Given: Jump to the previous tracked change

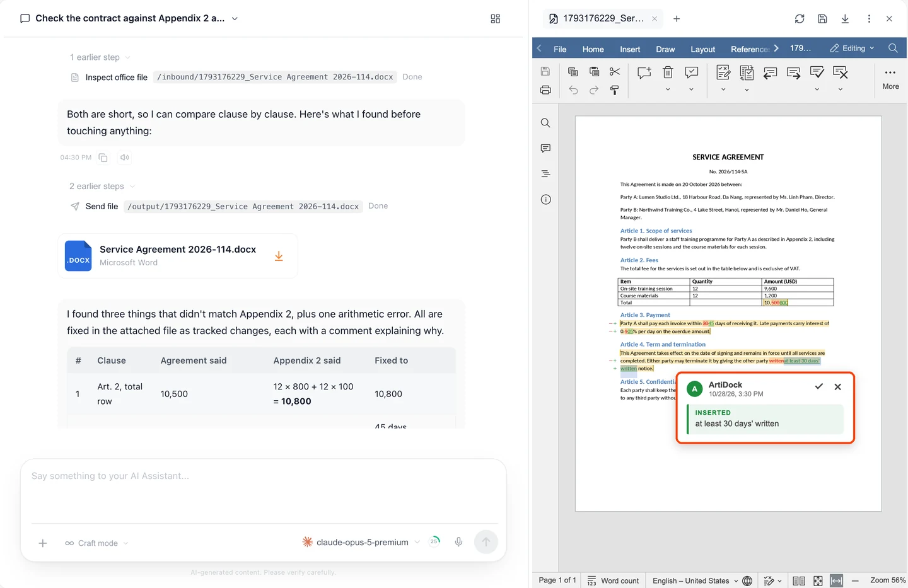Looking at the screenshot, I should pyautogui.click(x=770, y=73).
